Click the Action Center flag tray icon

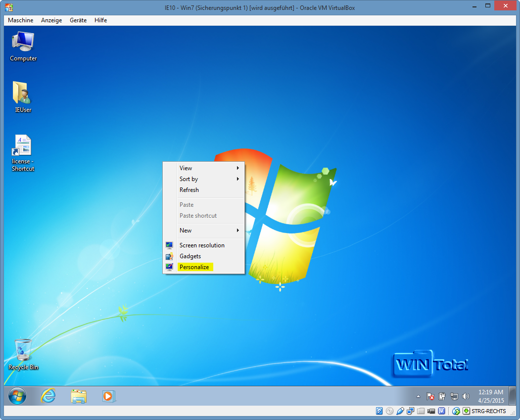click(x=430, y=396)
